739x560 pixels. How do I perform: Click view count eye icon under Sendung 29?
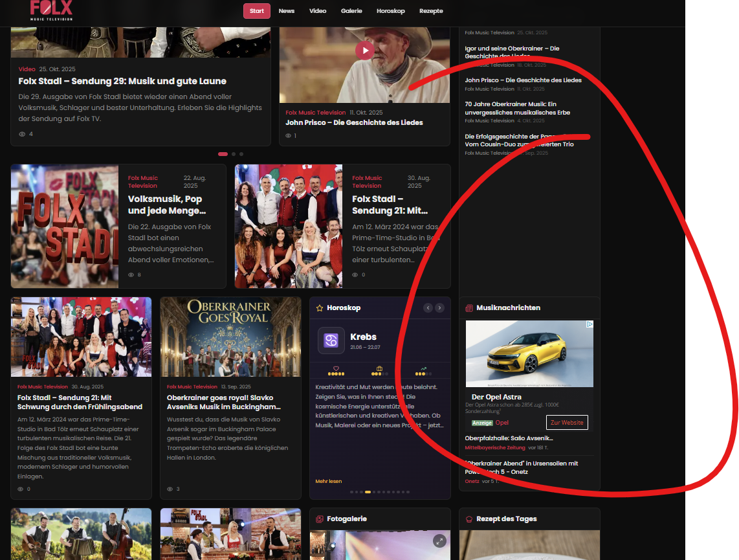[22, 135]
